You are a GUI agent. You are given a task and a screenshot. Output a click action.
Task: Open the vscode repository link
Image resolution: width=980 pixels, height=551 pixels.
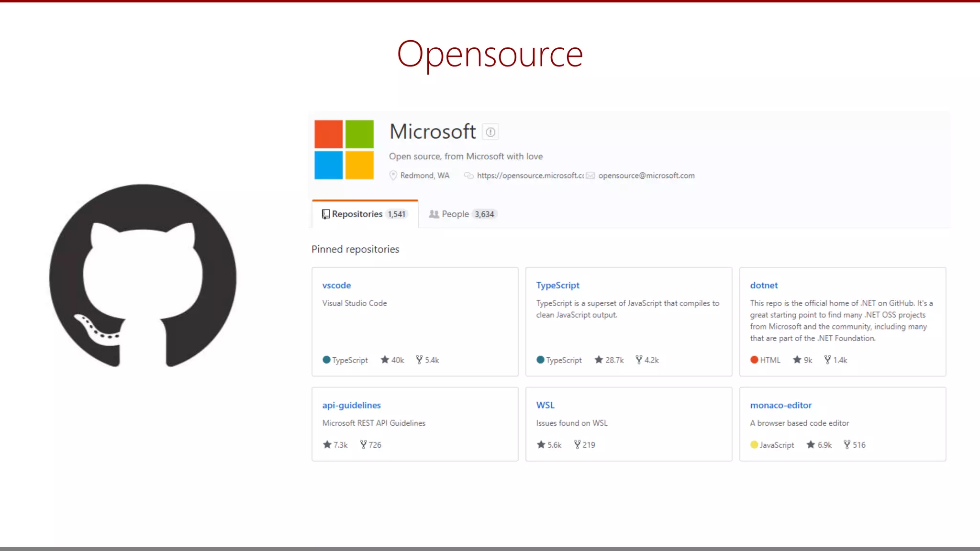tap(336, 285)
